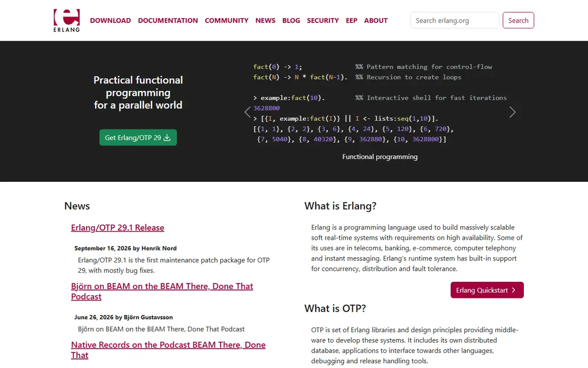Click the News heading
This screenshot has width=588, height=368.
click(77, 206)
